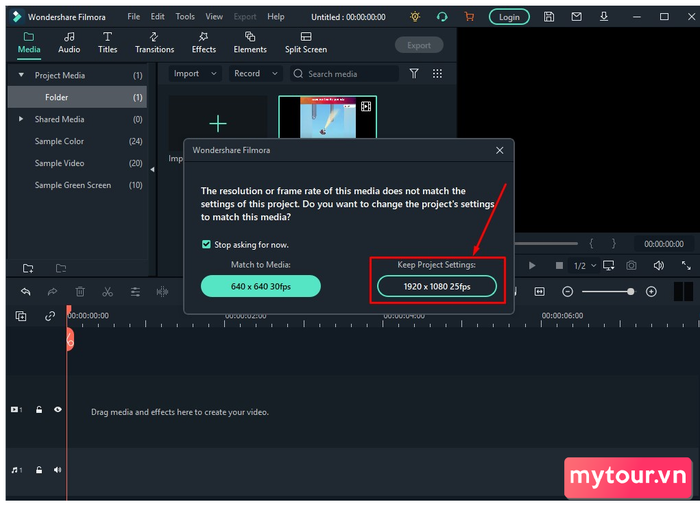Open fullscreen preview icon
Image resolution: width=700 pixels, height=509 pixels.
click(x=686, y=266)
